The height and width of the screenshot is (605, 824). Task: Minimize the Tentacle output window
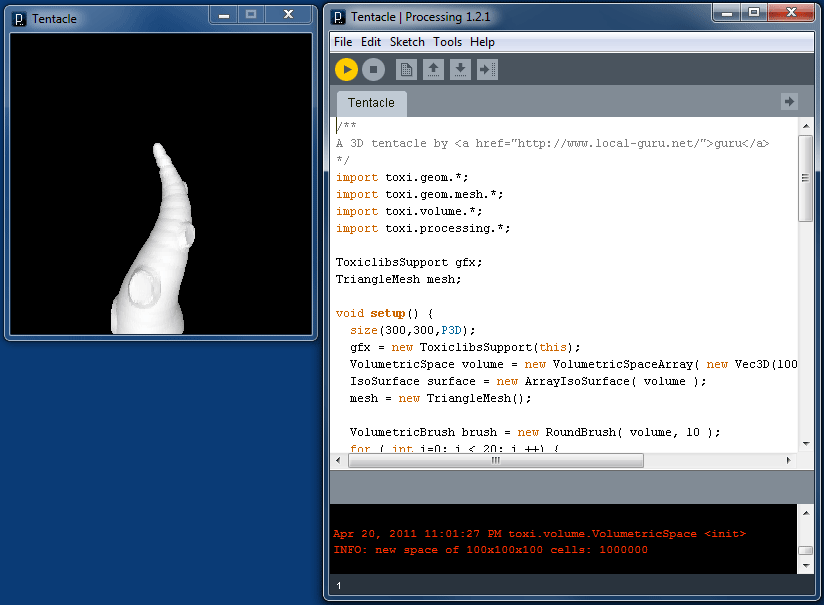(x=224, y=15)
